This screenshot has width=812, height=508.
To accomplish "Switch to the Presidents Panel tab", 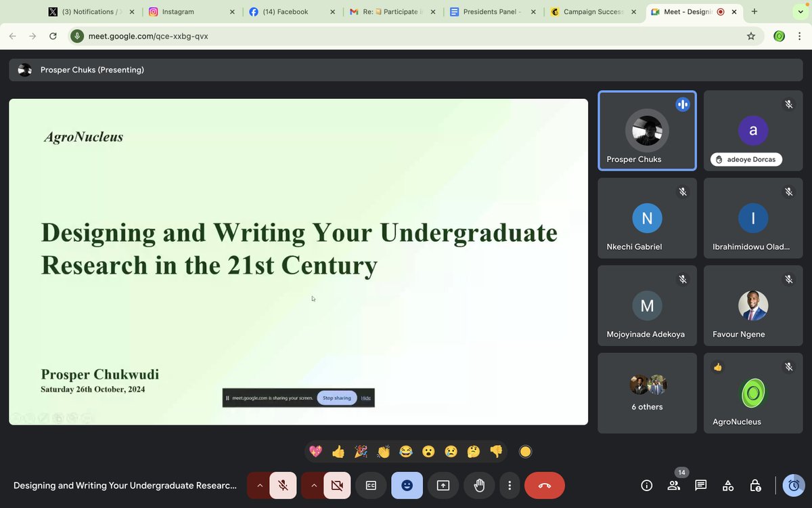I will click(x=493, y=12).
